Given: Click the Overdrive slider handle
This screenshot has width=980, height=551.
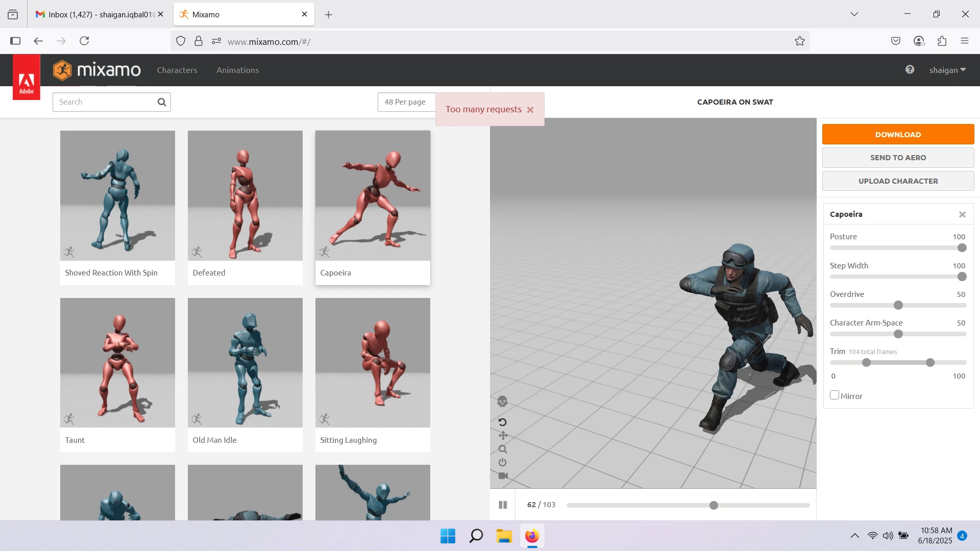Looking at the screenshot, I should [898, 306].
